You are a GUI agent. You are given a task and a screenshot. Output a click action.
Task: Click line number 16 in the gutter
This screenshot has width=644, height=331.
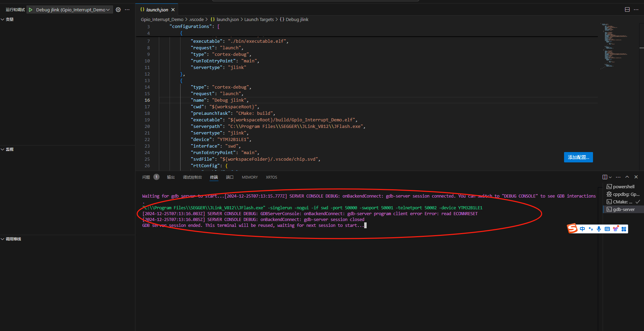point(147,100)
